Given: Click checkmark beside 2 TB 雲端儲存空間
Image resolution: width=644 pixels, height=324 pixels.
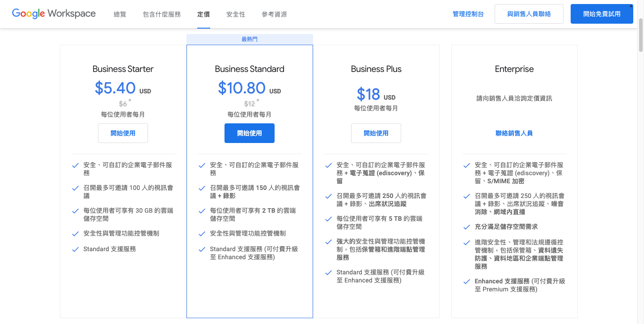Looking at the screenshot, I should point(202,211).
